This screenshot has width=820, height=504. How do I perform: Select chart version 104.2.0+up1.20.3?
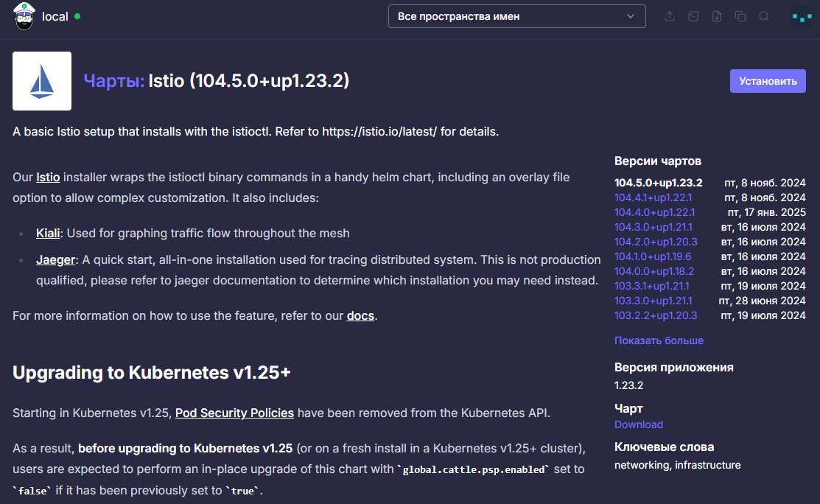click(656, 242)
